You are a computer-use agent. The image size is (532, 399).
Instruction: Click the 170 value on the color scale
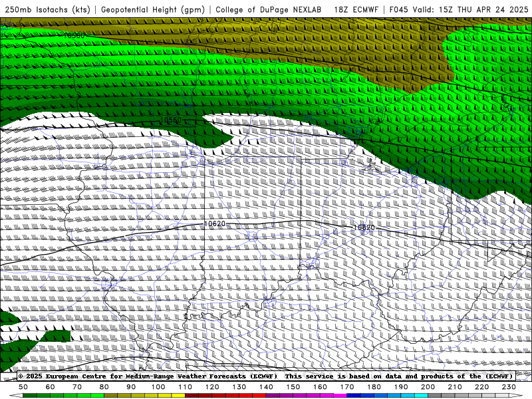tap(346, 387)
